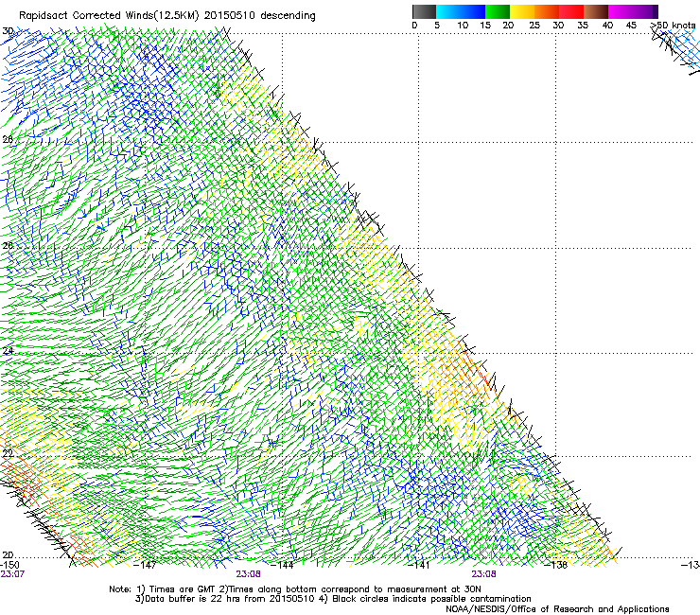This screenshot has width=700, height=615.
Task: Click the date text '20150510 descending' in the title
Action: click(x=260, y=16)
